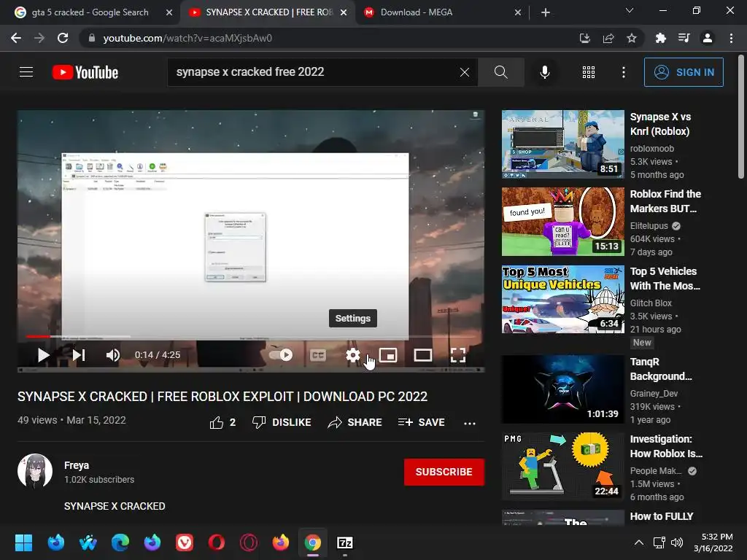Go to YouTube home via logo
The image size is (747, 560).
85,72
